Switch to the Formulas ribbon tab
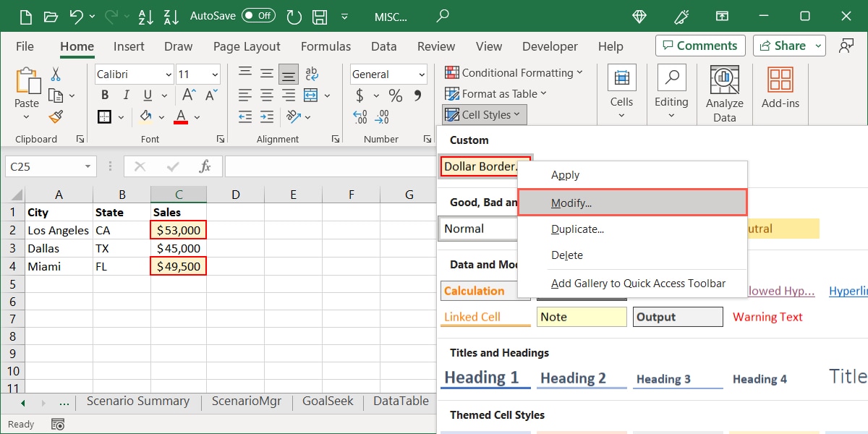This screenshot has width=868, height=434. [325, 46]
